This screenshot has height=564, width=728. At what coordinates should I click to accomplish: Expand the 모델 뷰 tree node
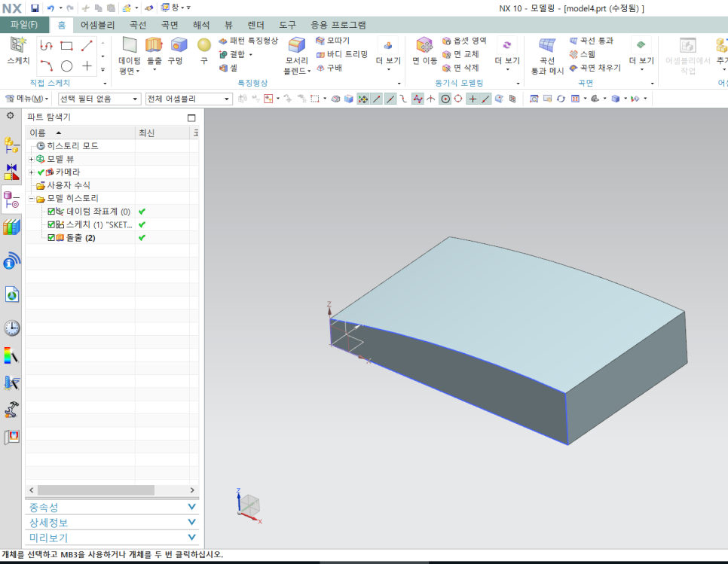32,159
